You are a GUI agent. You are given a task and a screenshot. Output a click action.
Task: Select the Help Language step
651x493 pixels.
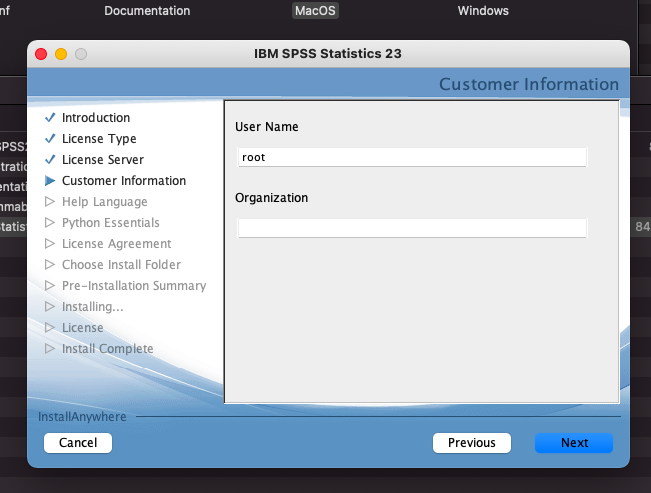[105, 202]
